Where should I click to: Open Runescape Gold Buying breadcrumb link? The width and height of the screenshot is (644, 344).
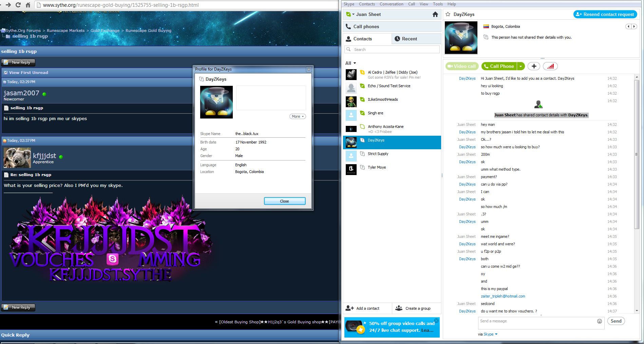148,31
